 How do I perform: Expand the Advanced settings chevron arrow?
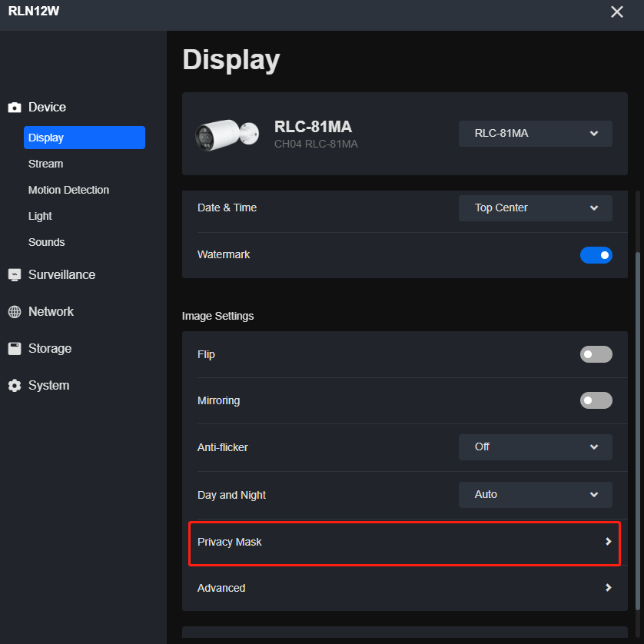tap(609, 588)
